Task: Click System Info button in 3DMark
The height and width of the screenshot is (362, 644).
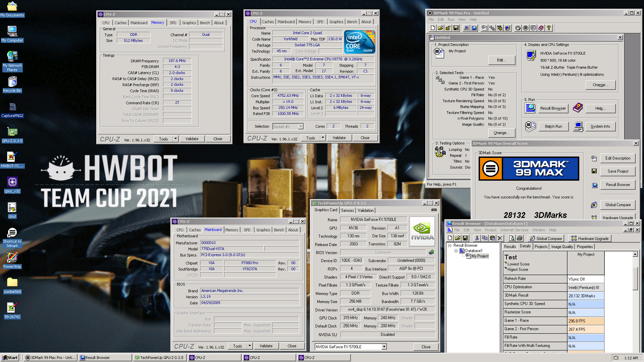Action: [600, 126]
